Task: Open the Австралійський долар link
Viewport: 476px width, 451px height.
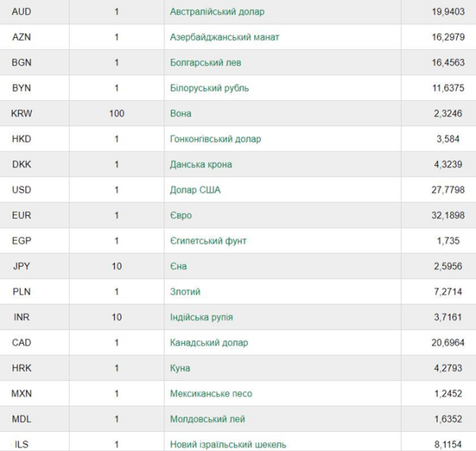Action: point(217,12)
